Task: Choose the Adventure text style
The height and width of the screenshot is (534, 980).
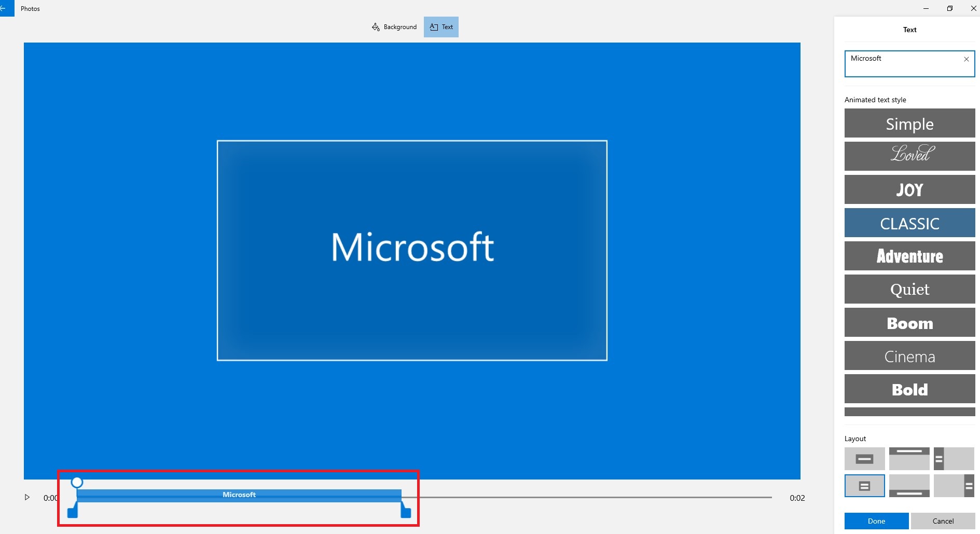Action: click(x=909, y=256)
